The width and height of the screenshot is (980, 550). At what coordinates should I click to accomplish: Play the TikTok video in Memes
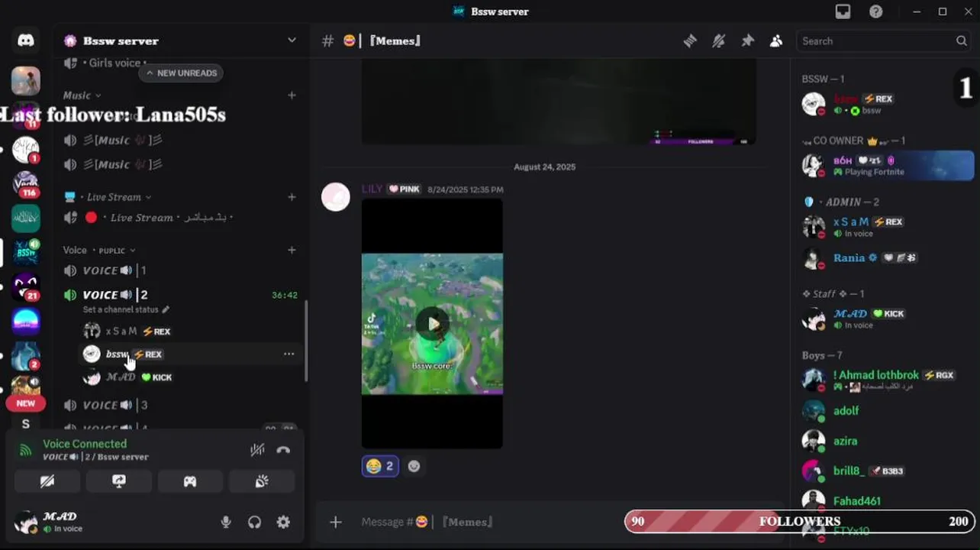point(432,324)
